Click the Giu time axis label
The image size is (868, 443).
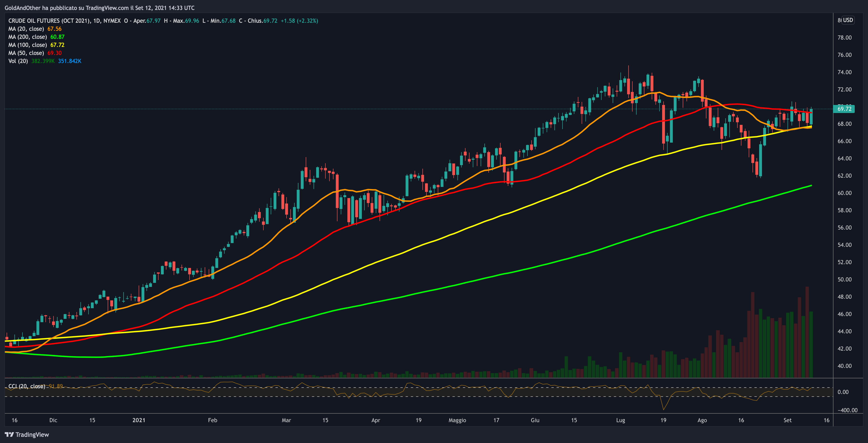point(535,420)
